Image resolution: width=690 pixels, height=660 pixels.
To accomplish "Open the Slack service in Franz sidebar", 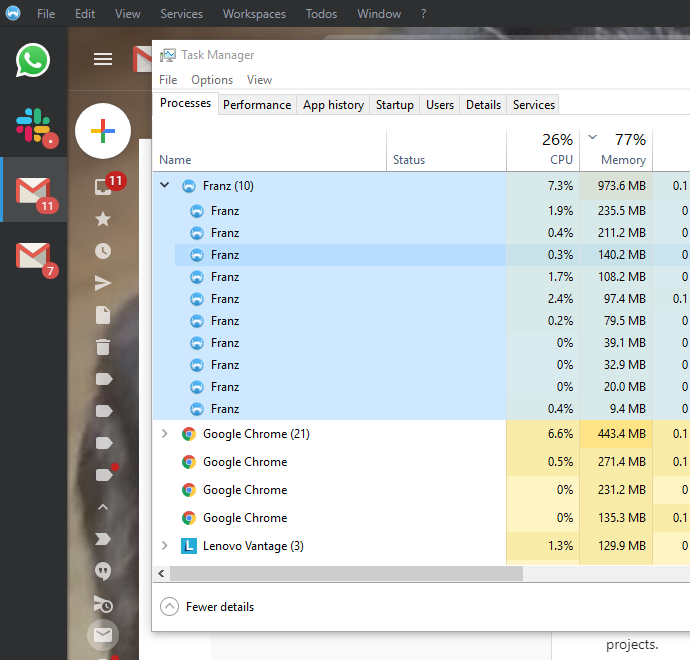I will point(34,126).
